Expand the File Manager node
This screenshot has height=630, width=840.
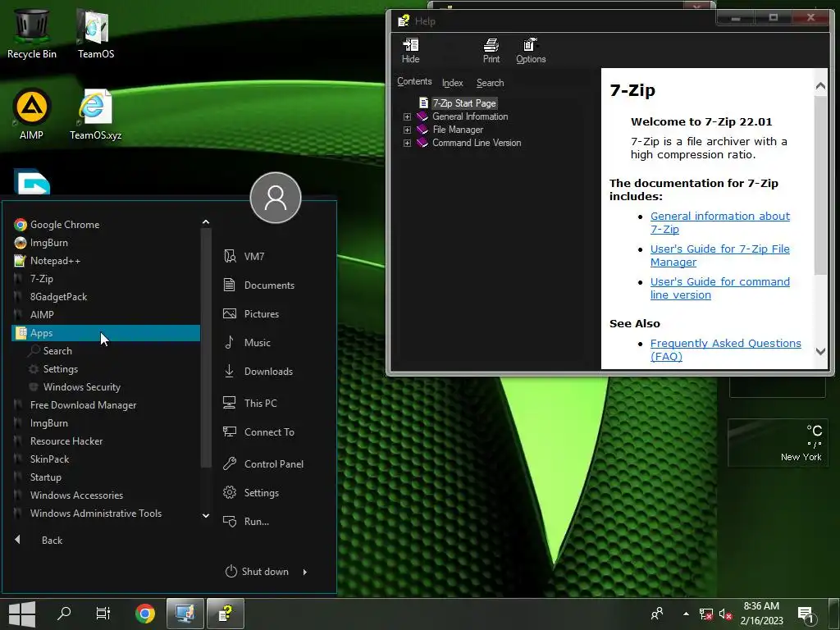tap(407, 130)
